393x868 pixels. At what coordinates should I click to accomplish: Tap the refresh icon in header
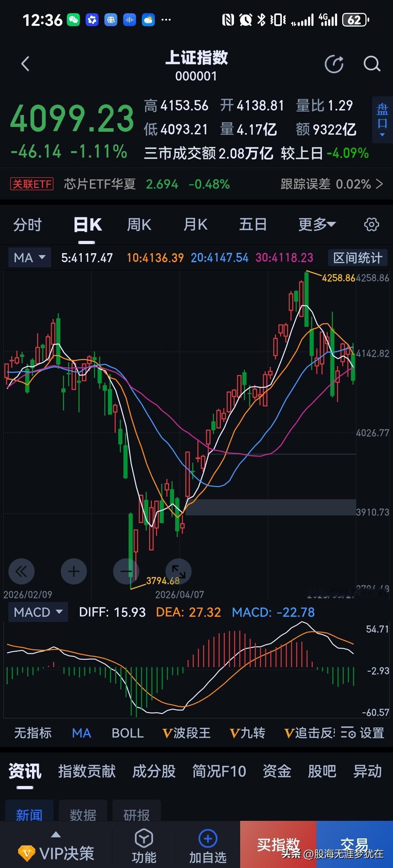click(334, 64)
